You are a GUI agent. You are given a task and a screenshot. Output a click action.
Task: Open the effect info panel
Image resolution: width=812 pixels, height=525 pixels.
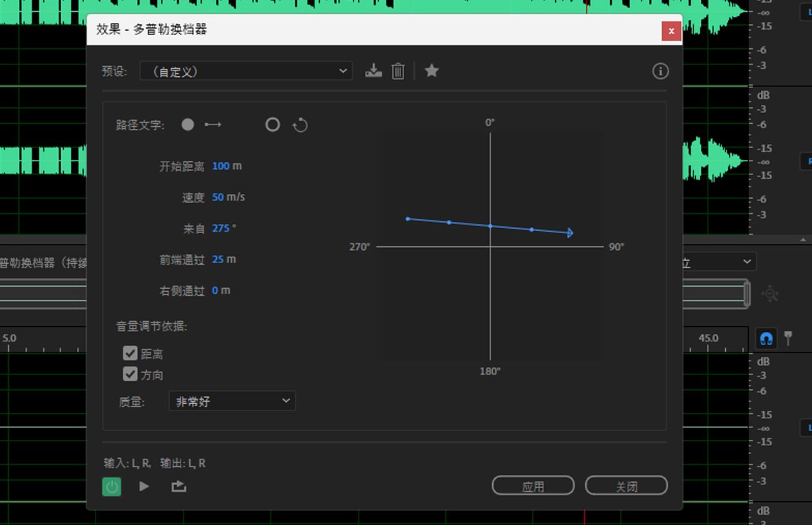(x=660, y=71)
